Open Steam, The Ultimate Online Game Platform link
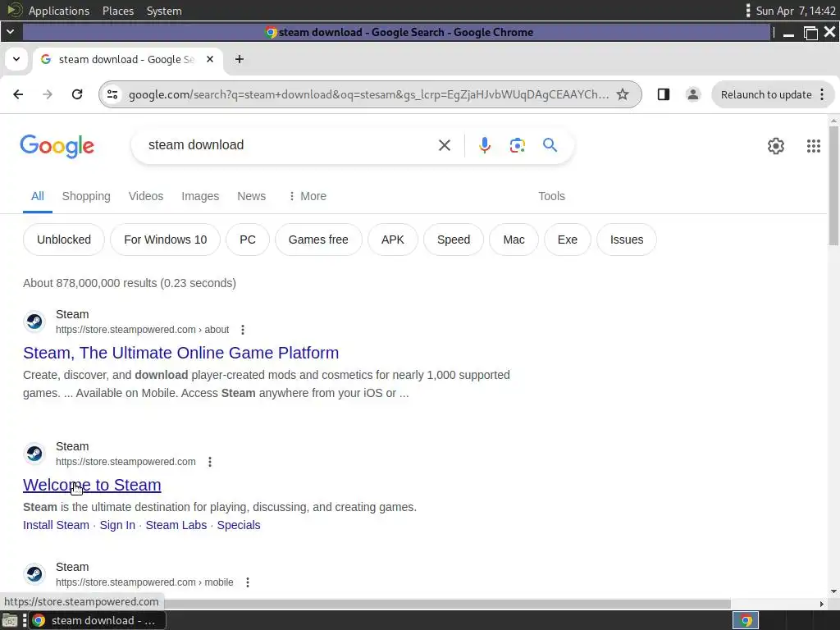The image size is (840, 630). [181, 353]
